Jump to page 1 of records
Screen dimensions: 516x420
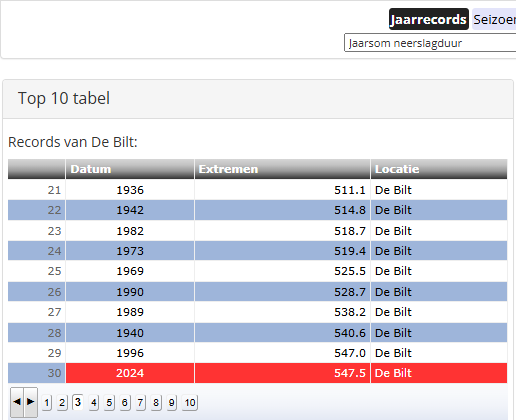tap(47, 403)
